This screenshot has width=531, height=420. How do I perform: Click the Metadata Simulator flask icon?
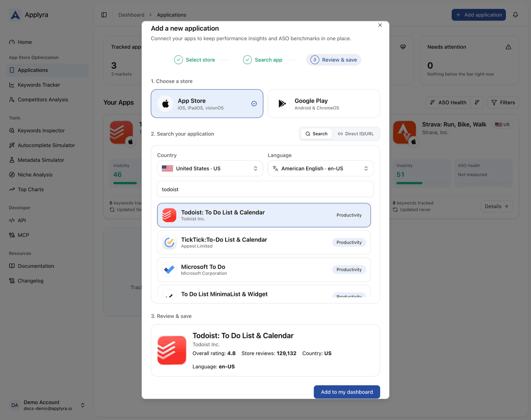[x=12, y=160]
